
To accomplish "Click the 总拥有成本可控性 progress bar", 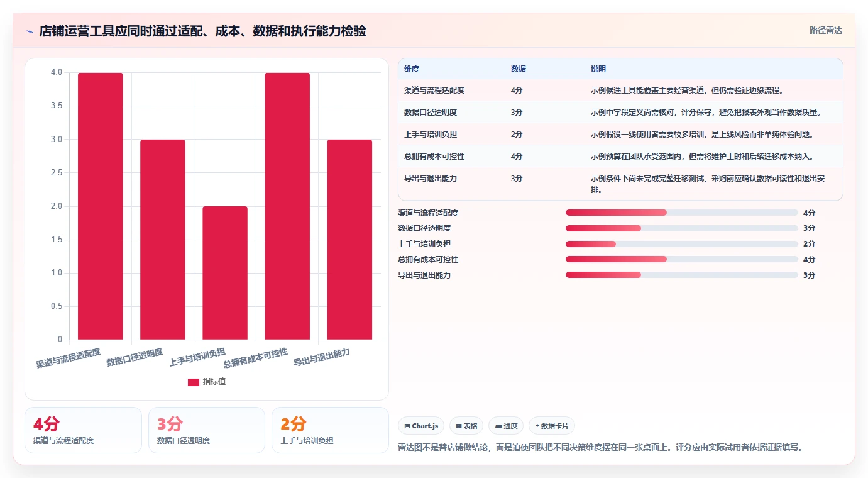I will [x=682, y=259].
